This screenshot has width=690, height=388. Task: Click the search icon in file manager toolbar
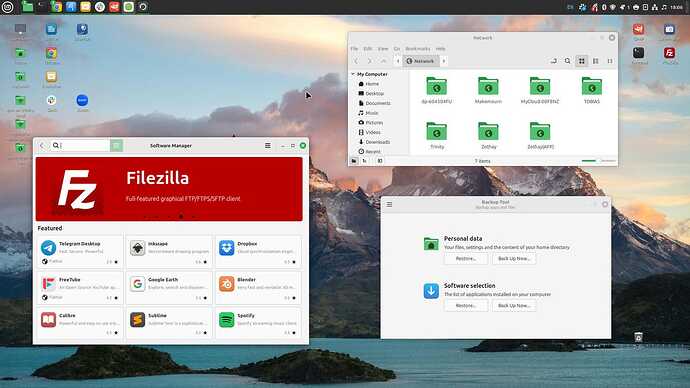568,61
